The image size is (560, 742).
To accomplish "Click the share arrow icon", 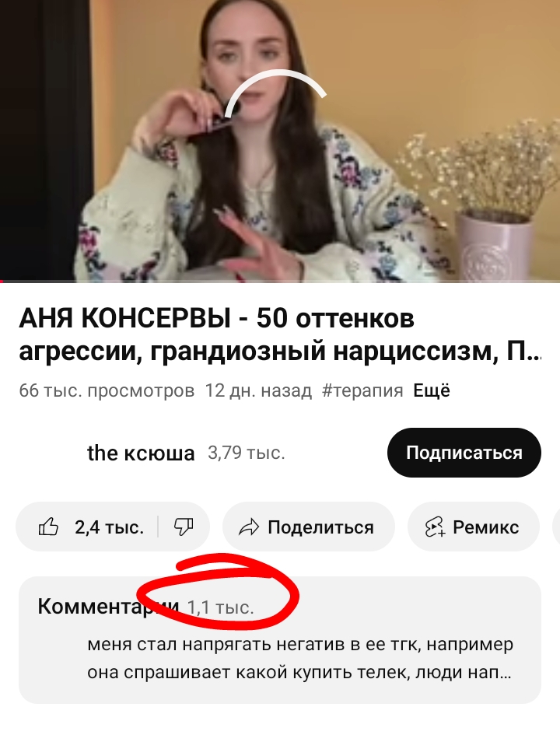I will [249, 527].
